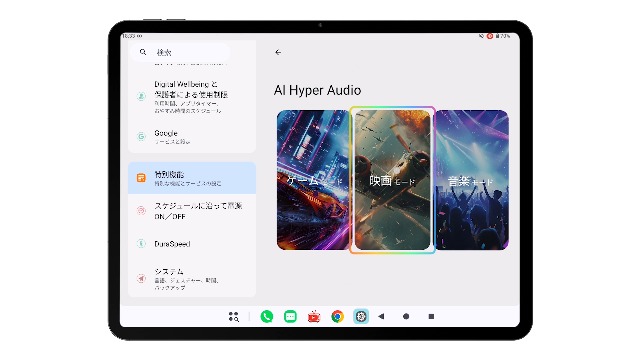Image resolution: width=640 pixels, height=360 pixels.
Task: Open the Settings app icon in taskbar
Action: (361, 316)
